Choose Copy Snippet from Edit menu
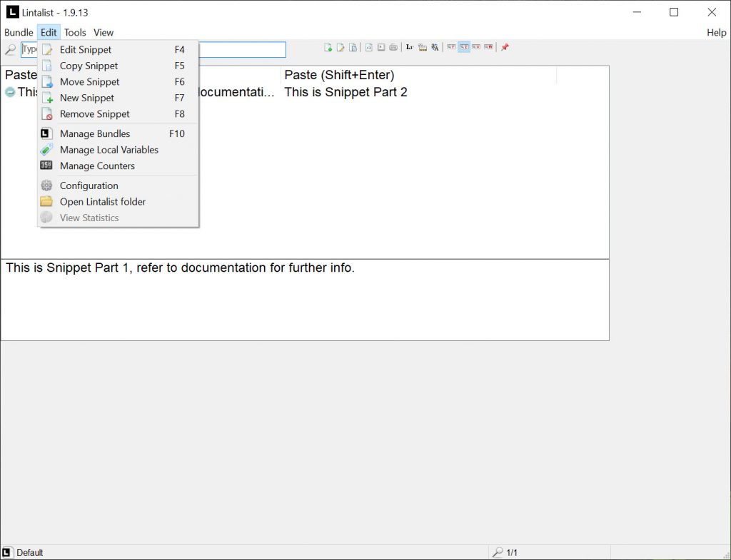The width and height of the screenshot is (731, 560). tap(118, 66)
